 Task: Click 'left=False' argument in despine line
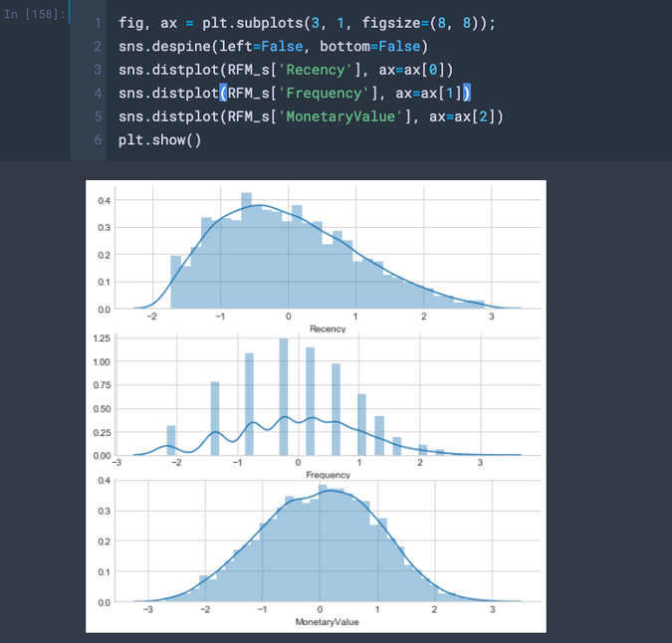click(261, 46)
